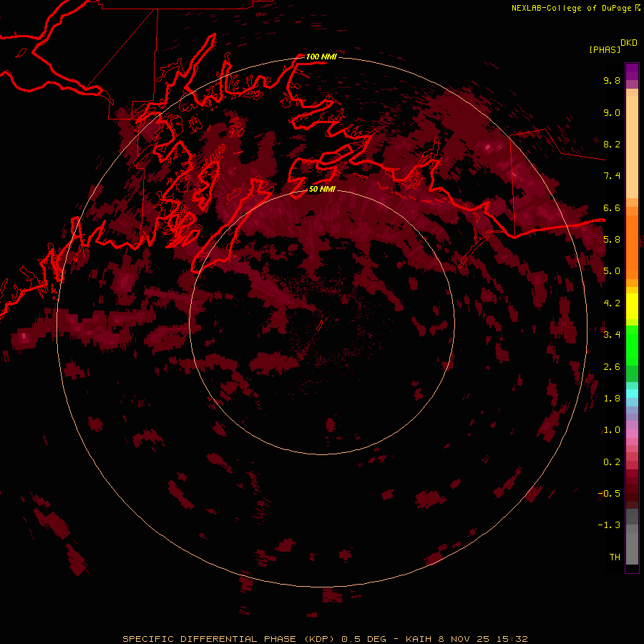This screenshot has width=644, height=644.
Task: Click the 0.2 scale value
Action: point(612,462)
